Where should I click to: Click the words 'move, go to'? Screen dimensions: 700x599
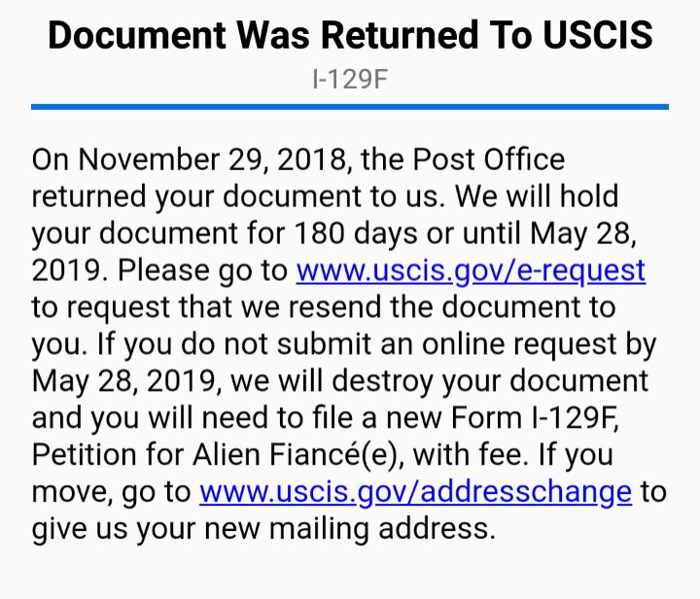[x=111, y=492]
